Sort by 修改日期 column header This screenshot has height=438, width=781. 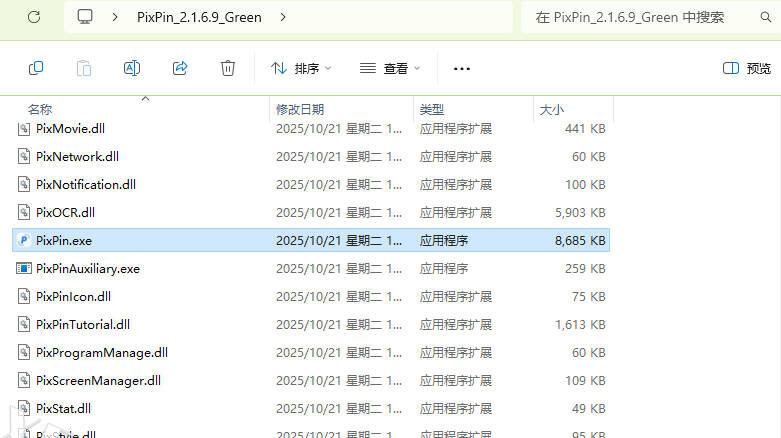(x=300, y=109)
